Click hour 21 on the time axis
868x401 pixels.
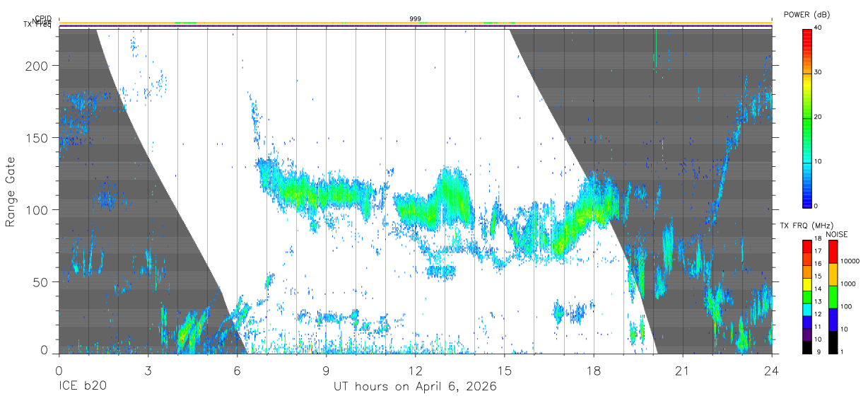point(683,371)
